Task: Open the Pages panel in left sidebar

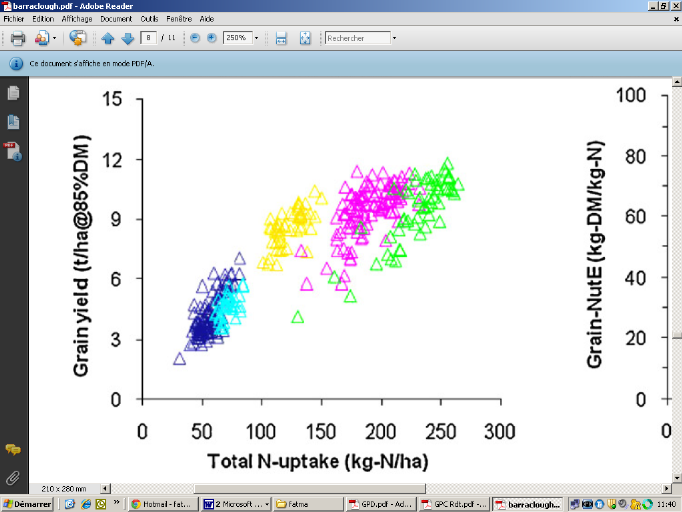Action: click(14, 93)
